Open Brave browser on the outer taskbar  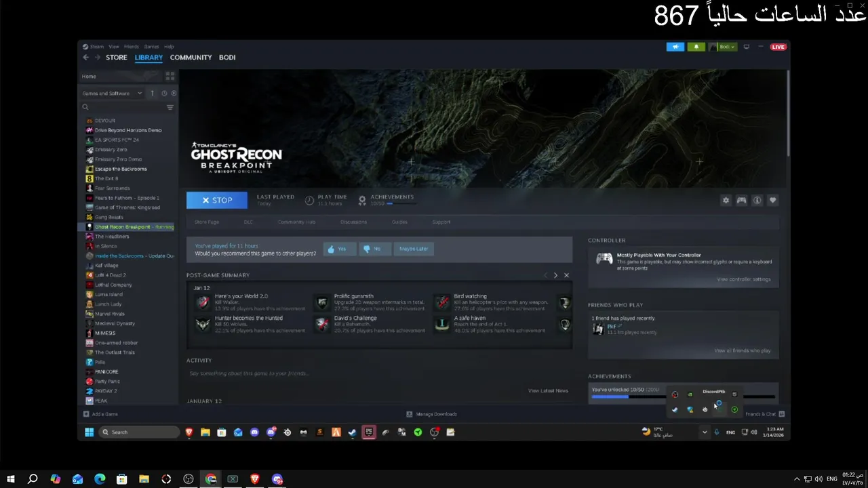pyautogui.click(x=255, y=479)
